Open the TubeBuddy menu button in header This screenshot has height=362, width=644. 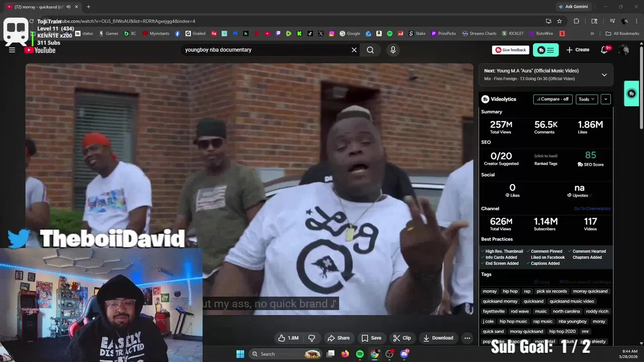546,50
